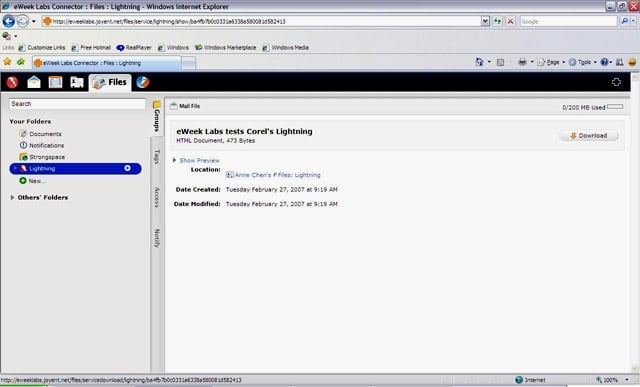The height and width of the screenshot is (387, 640).
Task: Select the Files application tab
Action: [x=110, y=82]
